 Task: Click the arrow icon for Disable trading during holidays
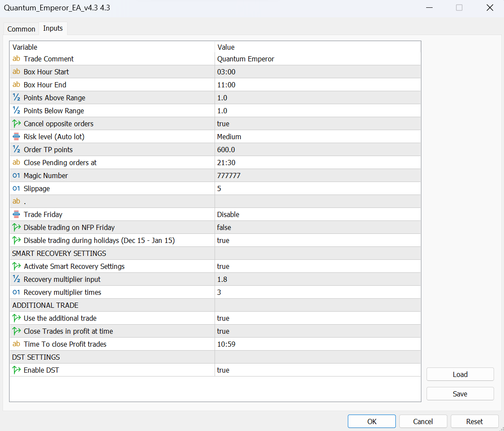click(x=16, y=240)
